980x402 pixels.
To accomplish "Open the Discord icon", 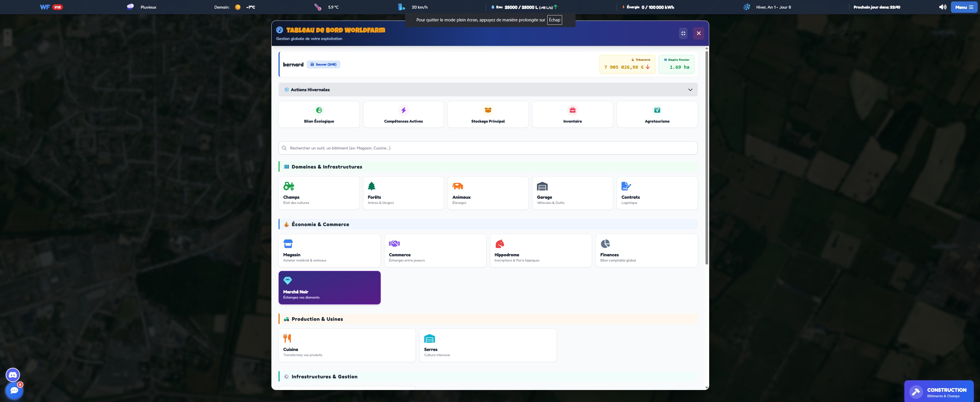I will (13, 375).
